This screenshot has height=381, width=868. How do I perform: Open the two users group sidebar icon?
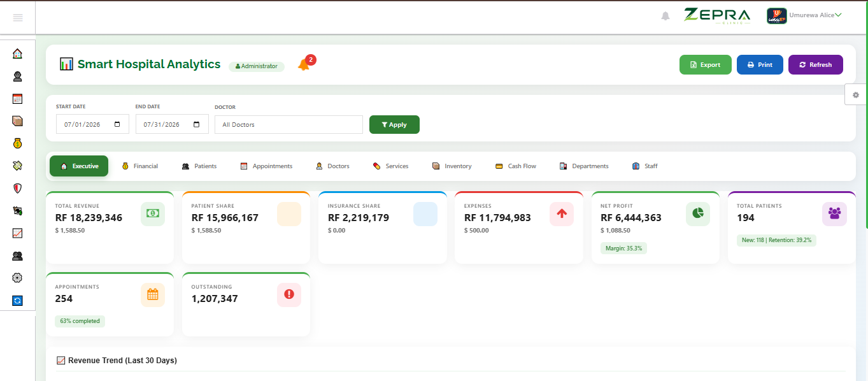18,255
